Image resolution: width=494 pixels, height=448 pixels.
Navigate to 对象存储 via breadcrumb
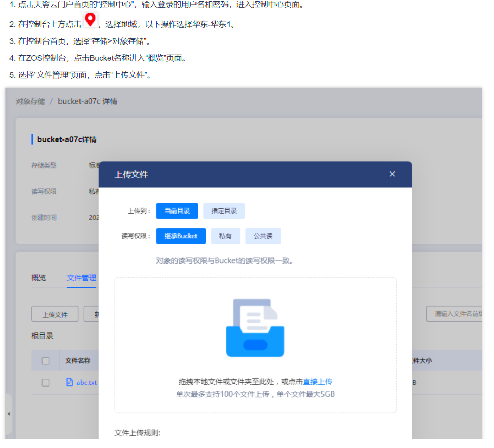coord(30,101)
